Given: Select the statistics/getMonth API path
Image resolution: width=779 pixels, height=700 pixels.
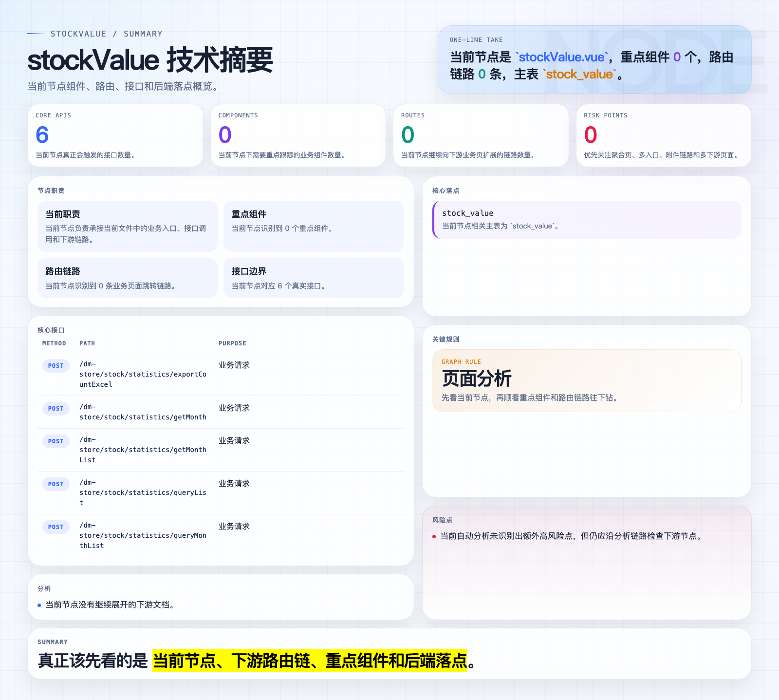Looking at the screenshot, I should tap(143, 412).
